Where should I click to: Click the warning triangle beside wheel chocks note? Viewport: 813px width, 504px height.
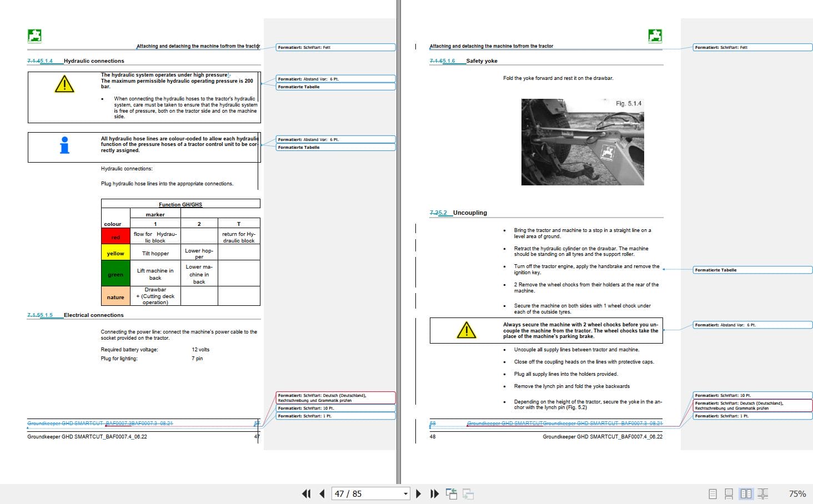pos(466,330)
